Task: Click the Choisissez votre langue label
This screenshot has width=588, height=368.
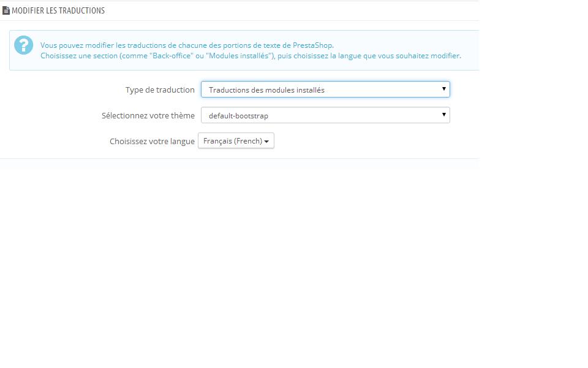Action: (152, 141)
